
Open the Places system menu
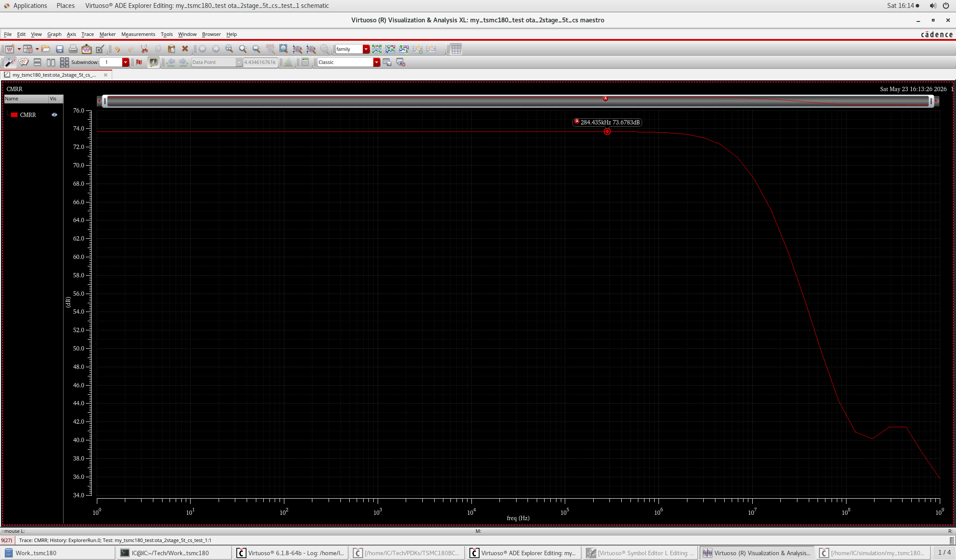point(65,6)
